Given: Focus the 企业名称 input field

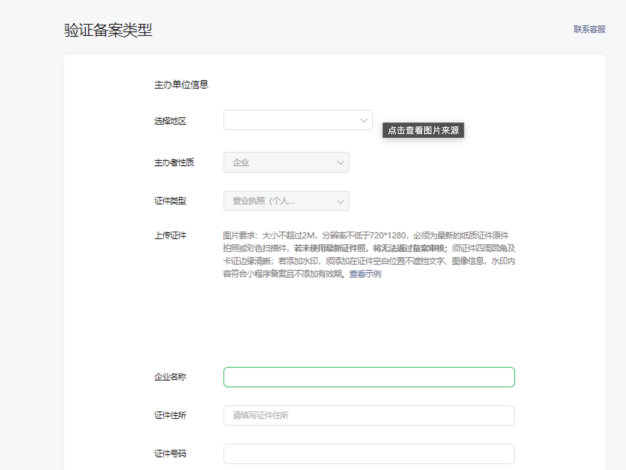Looking at the screenshot, I should coord(369,377).
